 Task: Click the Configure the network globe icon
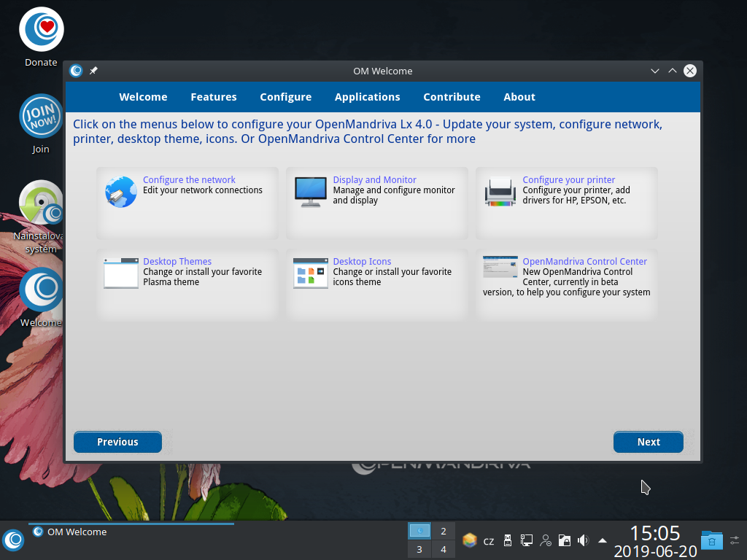pyautogui.click(x=121, y=192)
